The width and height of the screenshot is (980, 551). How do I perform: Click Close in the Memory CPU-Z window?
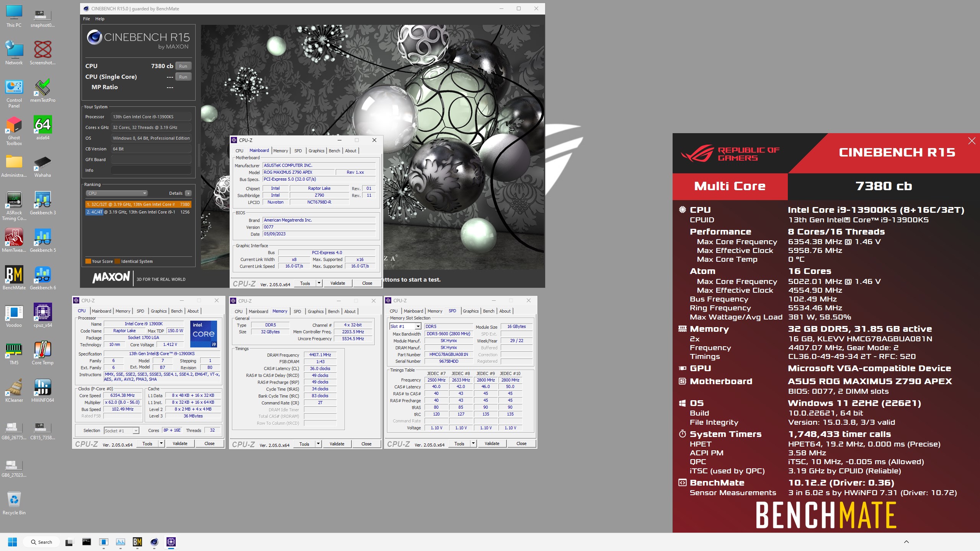coord(366,444)
